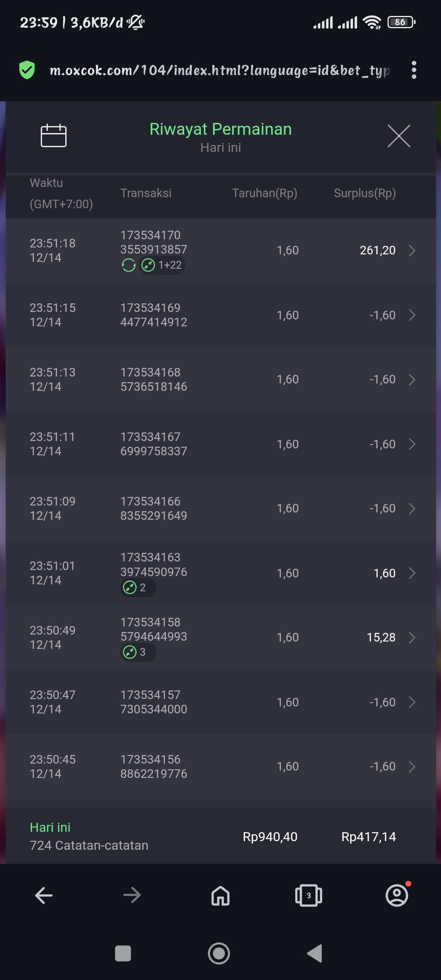
Task: Tap the browser forward arrow
Action: (132, 895)
